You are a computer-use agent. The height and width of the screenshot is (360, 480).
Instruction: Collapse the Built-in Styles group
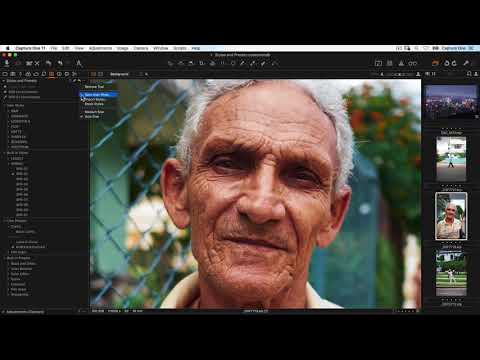click(4, 153)
